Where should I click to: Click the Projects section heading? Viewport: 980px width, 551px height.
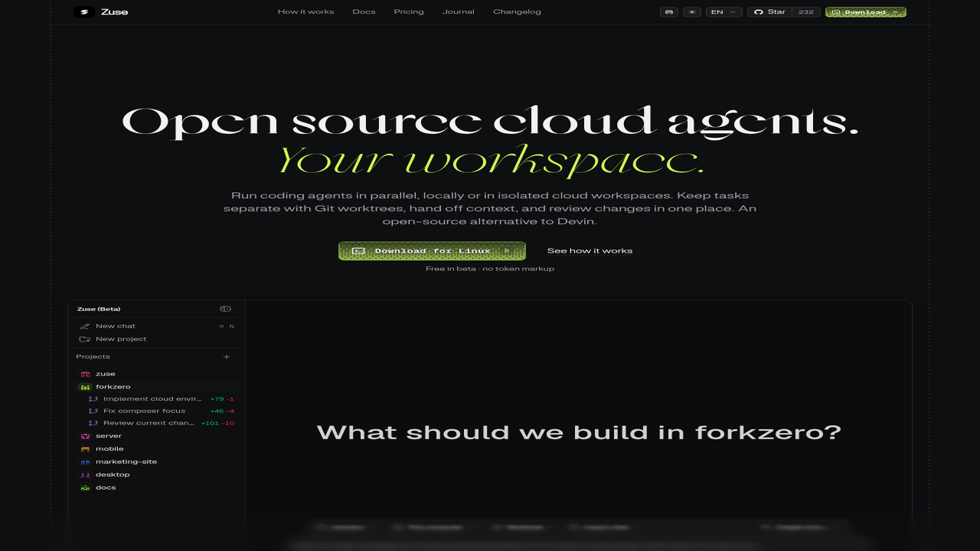click(93, 357)
